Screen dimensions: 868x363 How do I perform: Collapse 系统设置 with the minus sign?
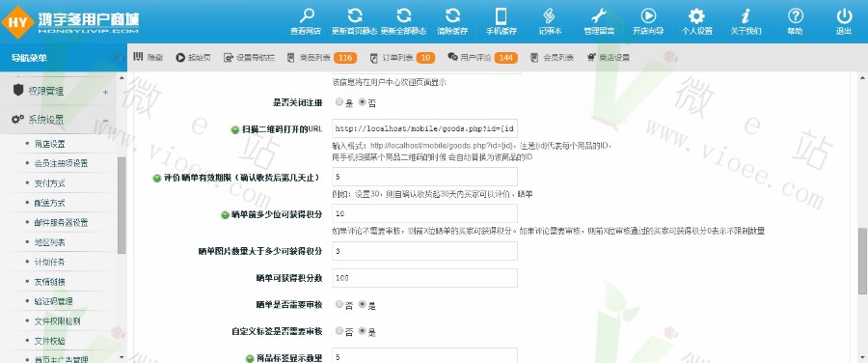tap(105, 121)
